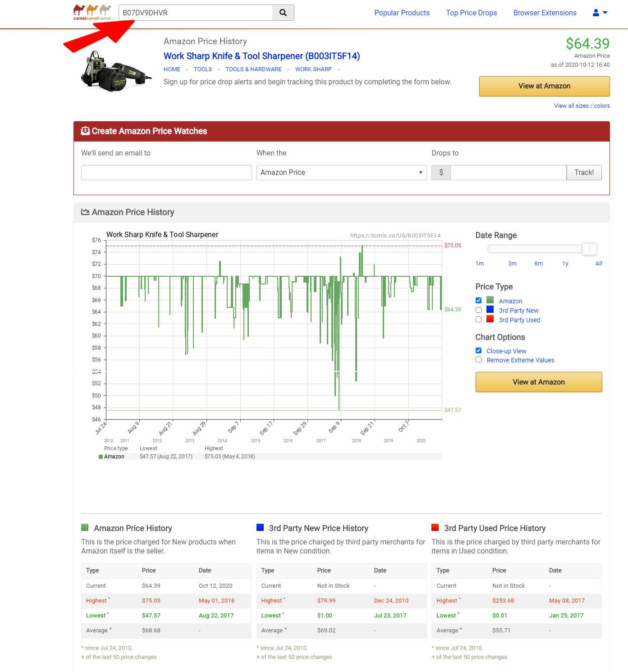The height and width of the screenshot is (672, 628).
Task: Click the Remove Extreme Values label
Action: [520, 360]
